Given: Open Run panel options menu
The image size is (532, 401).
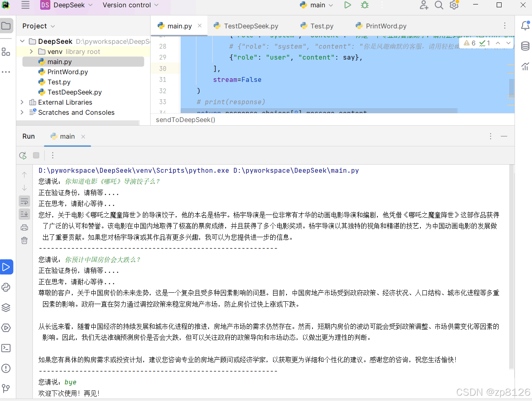Looking at the screenshot, I should 491,136.
